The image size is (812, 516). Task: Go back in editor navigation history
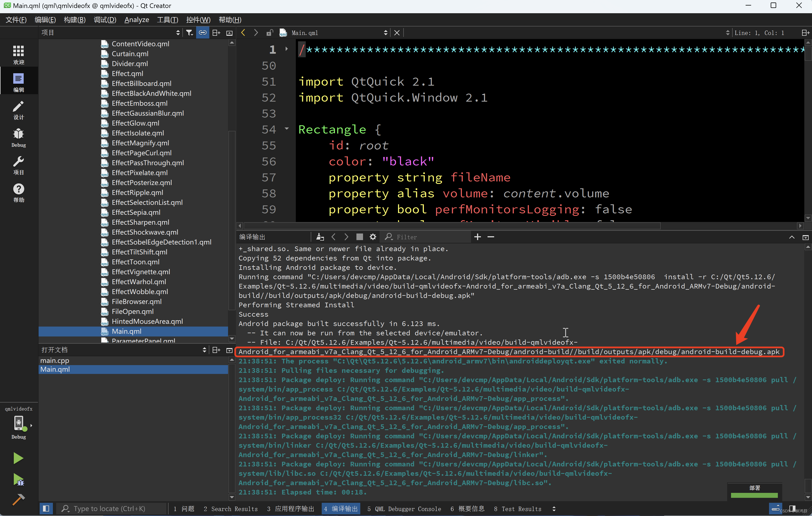tap(243, 33)
